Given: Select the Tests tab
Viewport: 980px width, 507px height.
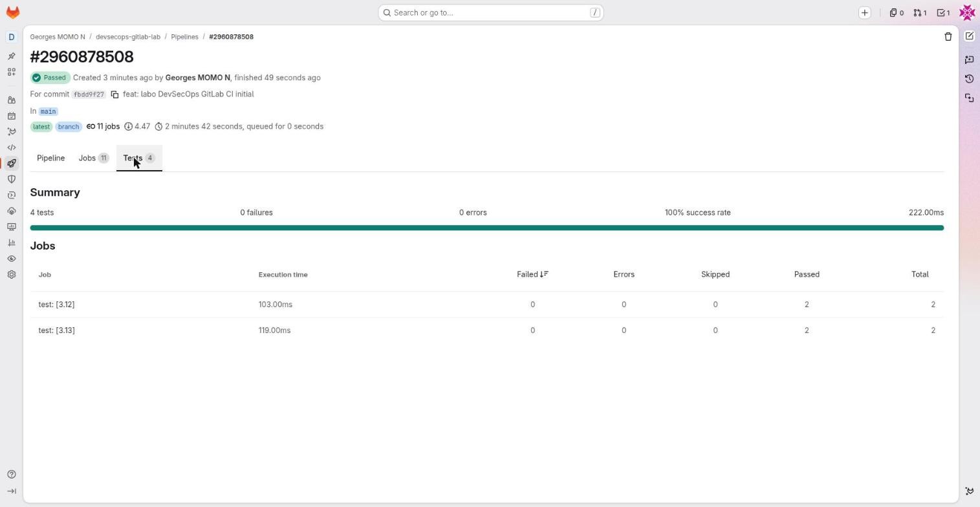Looking at the screenshot, I should tap(139, 158).
